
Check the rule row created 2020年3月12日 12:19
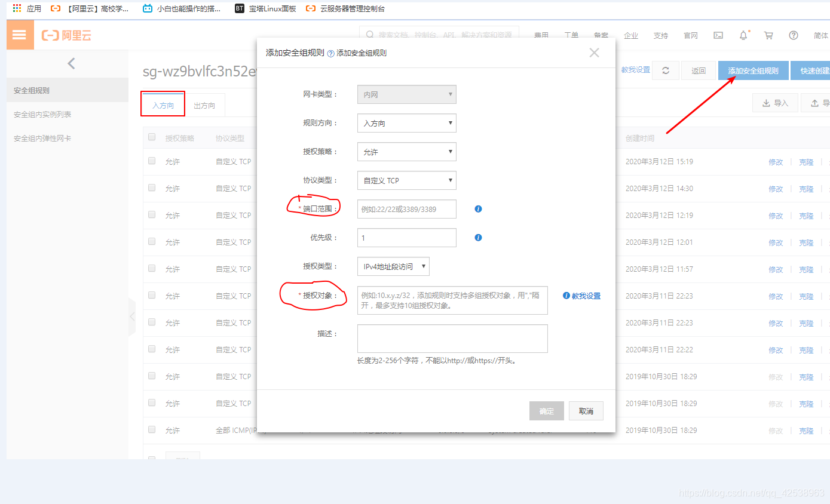[x=152, y=214]
